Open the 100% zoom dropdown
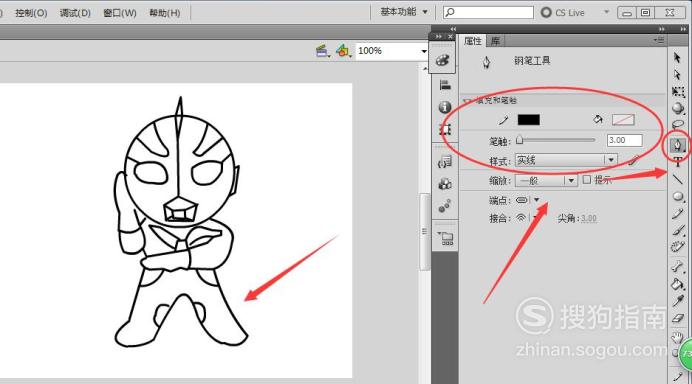Screen dimensions: 692x384 tap(392, 51)
